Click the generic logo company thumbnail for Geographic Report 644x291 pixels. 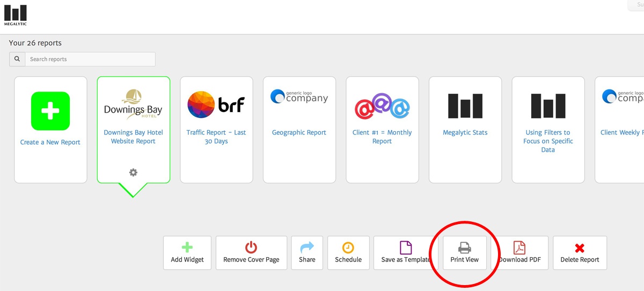point(299,96)
